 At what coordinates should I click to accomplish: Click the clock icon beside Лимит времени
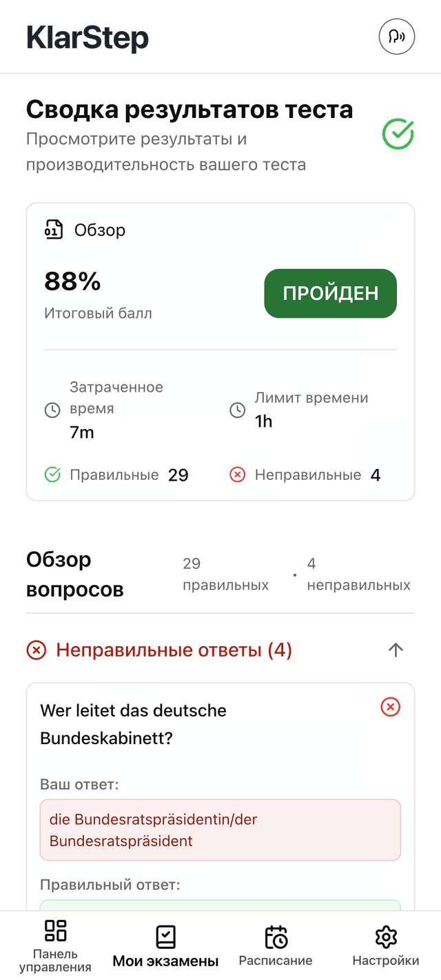(238, 409)
